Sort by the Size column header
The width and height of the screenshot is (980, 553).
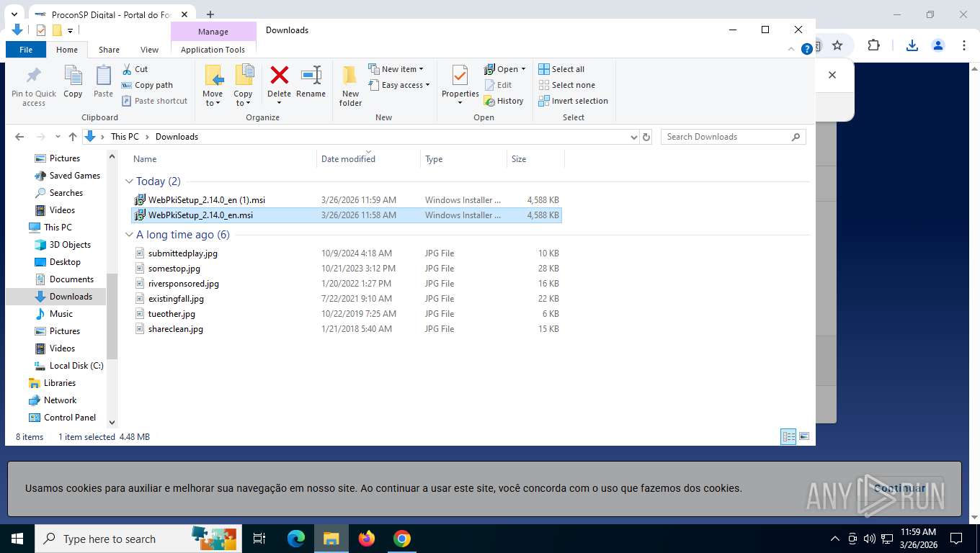coord(535,159)
